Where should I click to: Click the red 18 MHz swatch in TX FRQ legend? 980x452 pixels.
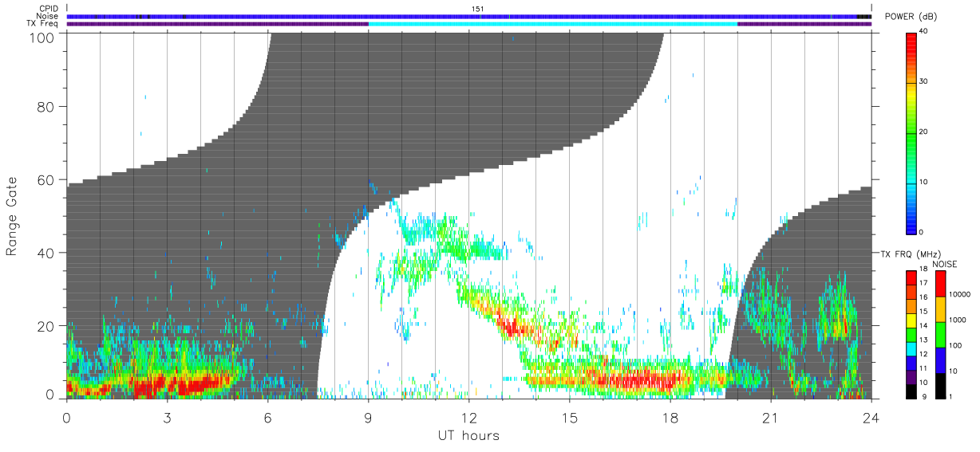(912, 278)
